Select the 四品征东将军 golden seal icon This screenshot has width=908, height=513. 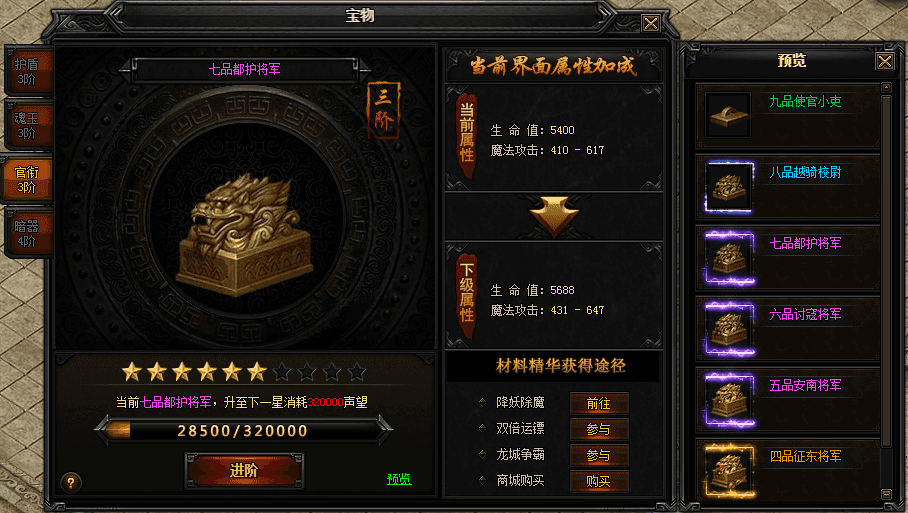[730, 471]
